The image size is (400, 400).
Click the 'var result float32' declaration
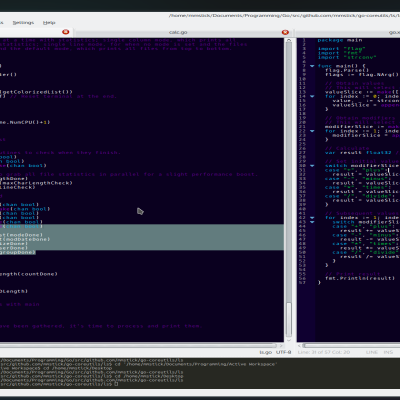tap(358, 153)
